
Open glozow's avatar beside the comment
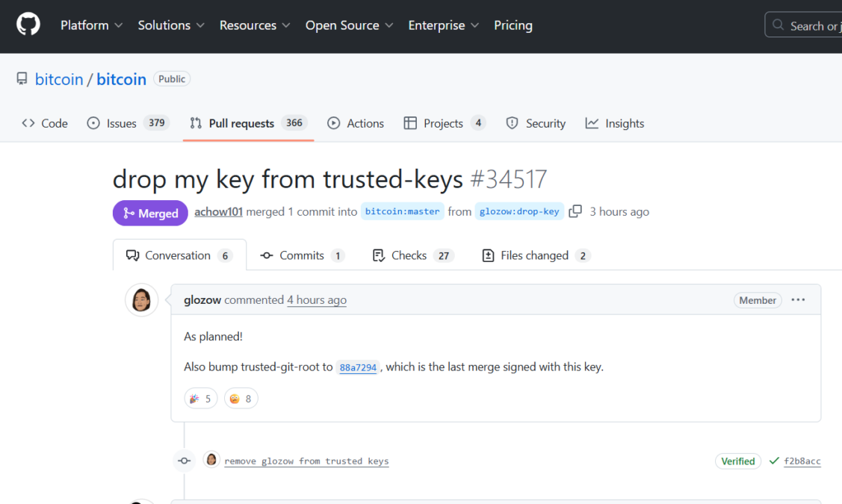pyautogui.click(x=141, y=300)
